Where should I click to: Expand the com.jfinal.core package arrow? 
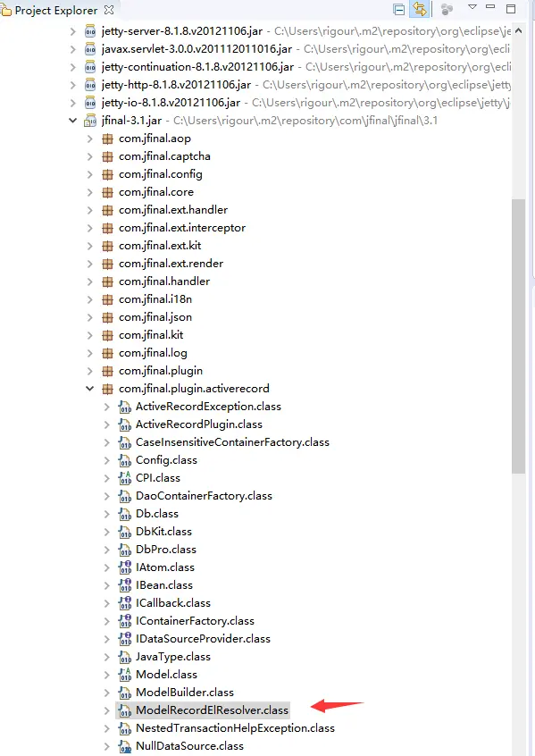[x=89, y=192]
